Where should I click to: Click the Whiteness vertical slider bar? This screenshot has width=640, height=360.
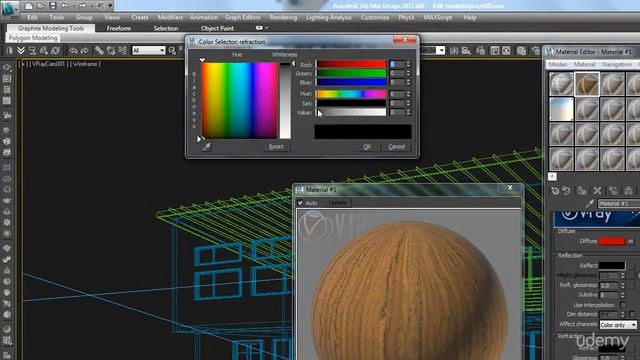pyautogui.click(x=285, y=100)
